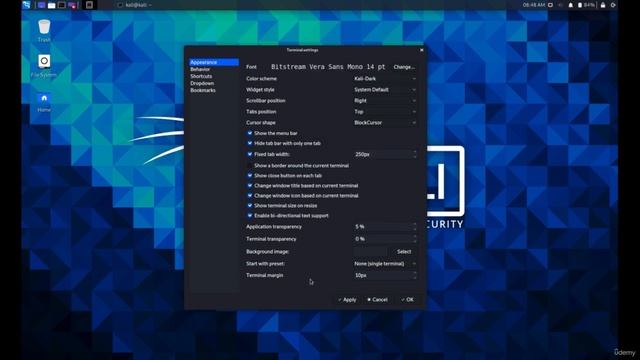Image resolution: width=640 pixels, height=360 pixels.
Task: Click the Apply button
Action: pyautogui.click(x=347, y=300)
